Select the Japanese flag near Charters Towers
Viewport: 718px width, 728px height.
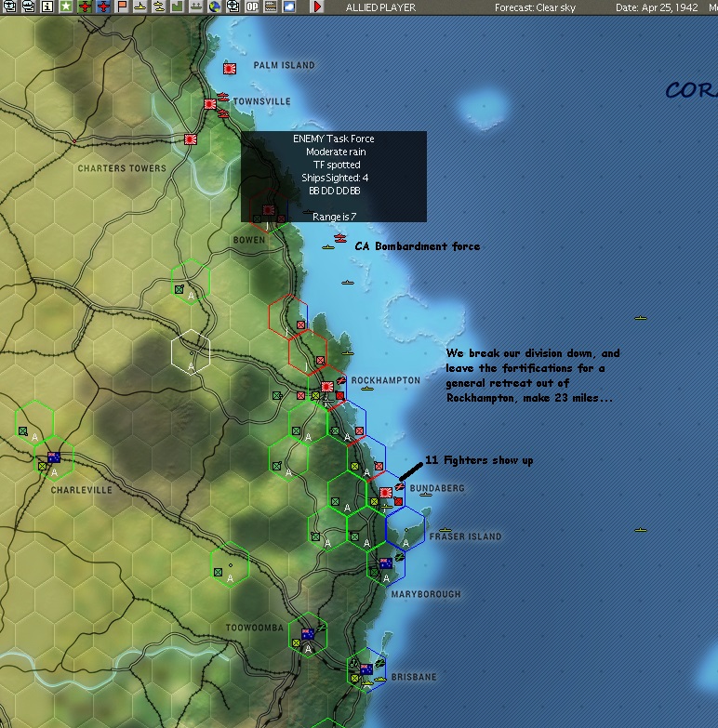(191, 139)
